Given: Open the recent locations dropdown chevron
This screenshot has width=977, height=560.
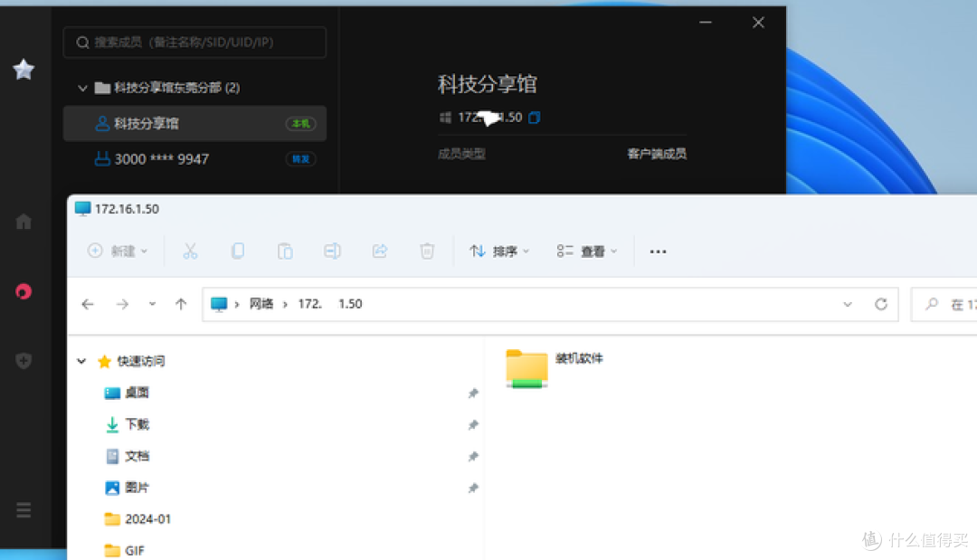Looking at the screenshot, I should click(x=152, y=304).
